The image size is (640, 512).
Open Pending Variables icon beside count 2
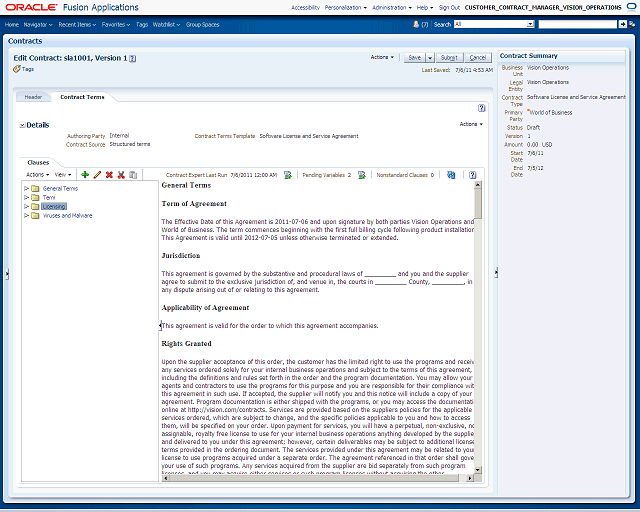[362, 175]
